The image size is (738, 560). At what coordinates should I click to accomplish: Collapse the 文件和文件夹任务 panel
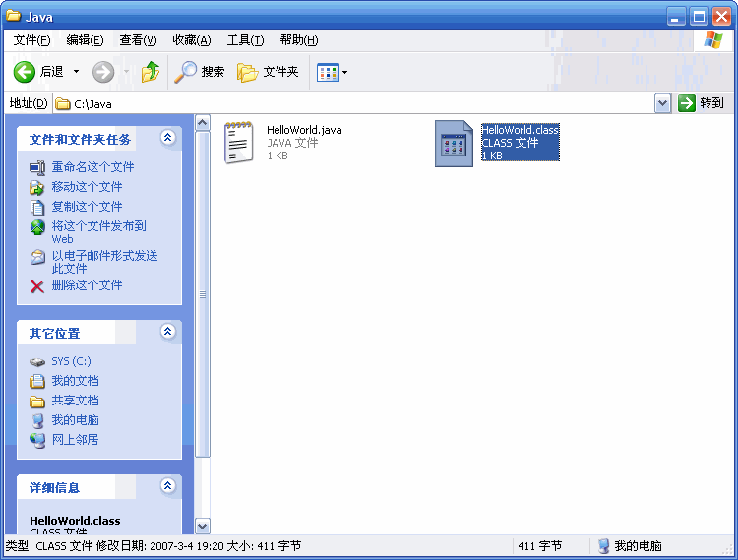coord(167,138)
